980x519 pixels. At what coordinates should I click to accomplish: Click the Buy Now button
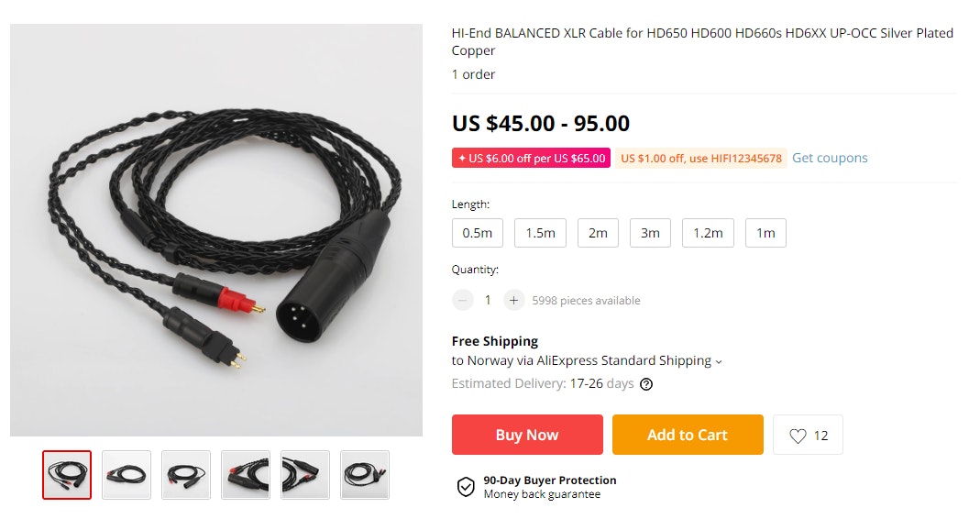[527, 435]
